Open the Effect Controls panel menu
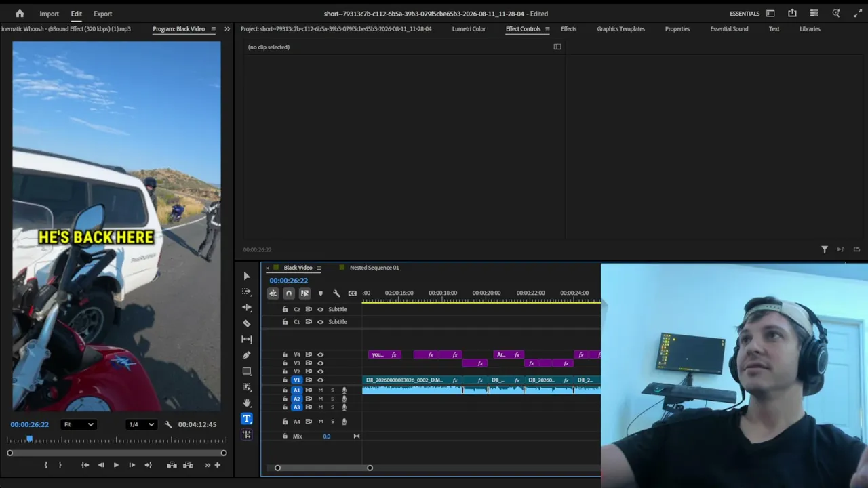 point(547,29)
